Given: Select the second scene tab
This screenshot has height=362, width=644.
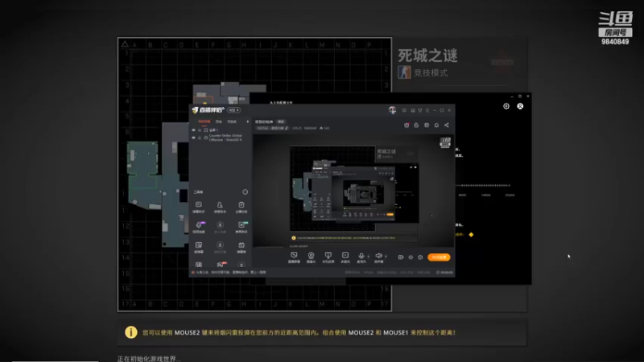Looking at the screenshot, I should pyautogui.click(x=219, y=121).
